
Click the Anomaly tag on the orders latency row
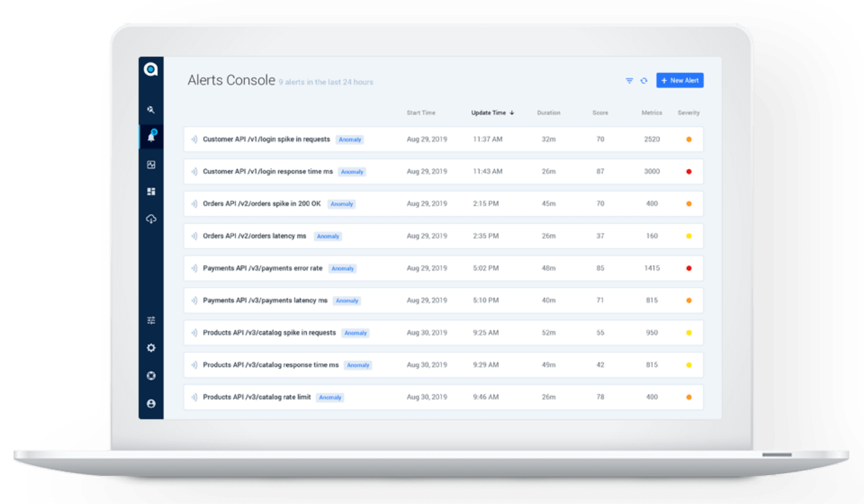pyautogui.click(x=328, y=236)
